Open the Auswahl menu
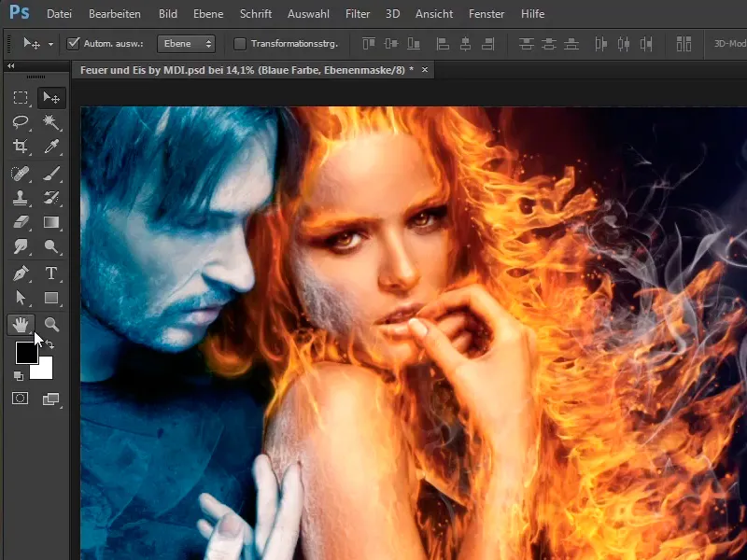This screenshot has height=560, width=747. [308, 14]
